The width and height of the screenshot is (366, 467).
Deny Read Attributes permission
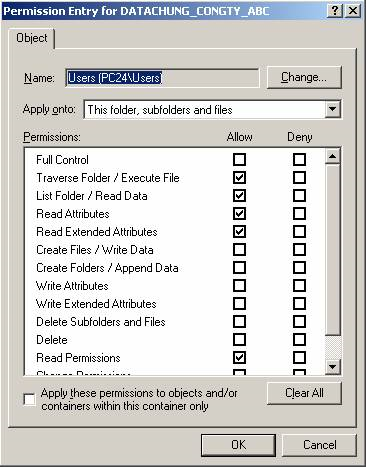pos(299,214)
